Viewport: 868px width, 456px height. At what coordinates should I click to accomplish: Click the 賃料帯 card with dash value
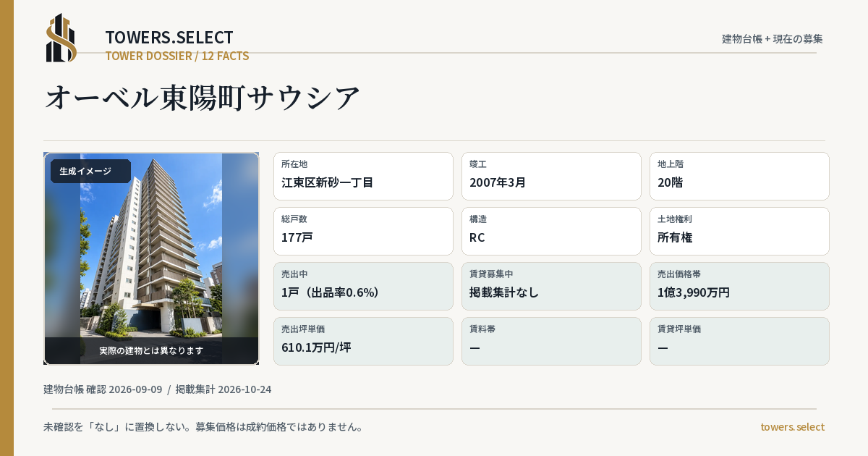(551, 341)
